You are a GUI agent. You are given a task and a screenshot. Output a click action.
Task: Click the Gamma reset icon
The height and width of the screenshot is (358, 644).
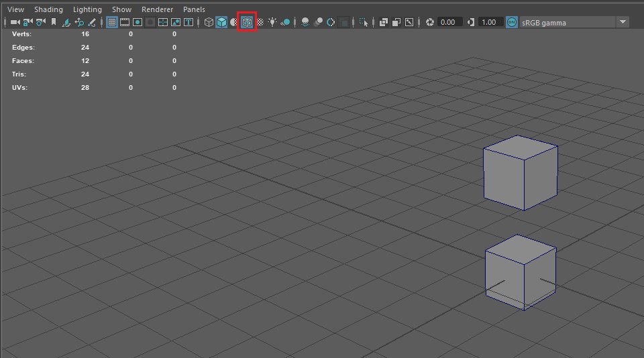click(x=471, y=22)
